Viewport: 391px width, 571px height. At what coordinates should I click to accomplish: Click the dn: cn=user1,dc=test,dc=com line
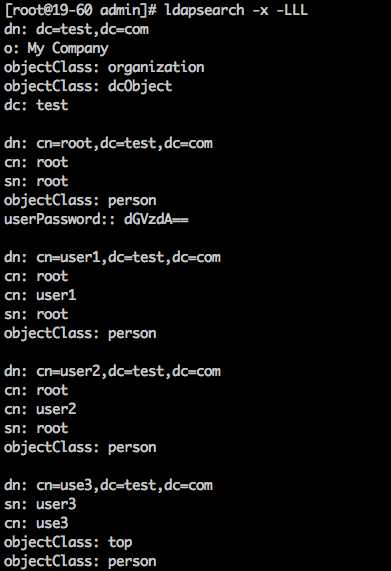coord(112,257)
